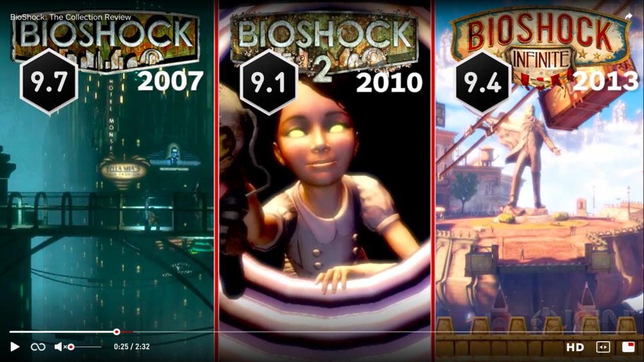Click the share arrow icon
Screen dimensions: 644x362
tap(629, 17)
